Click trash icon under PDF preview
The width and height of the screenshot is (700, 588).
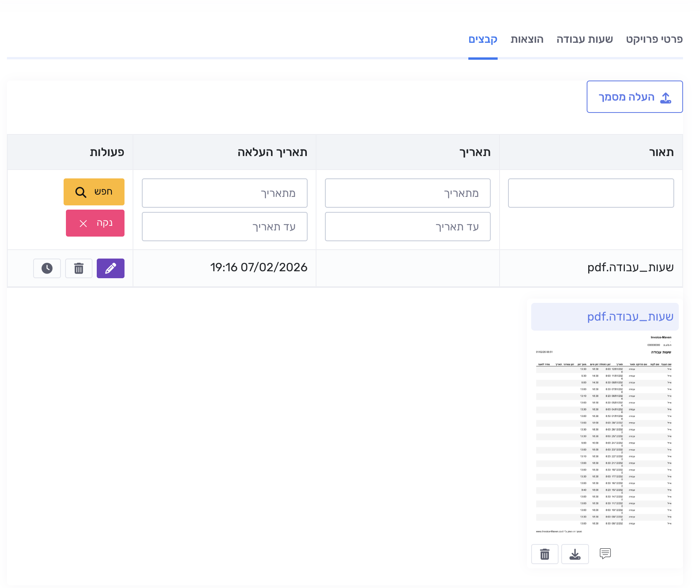coord(544,554)
